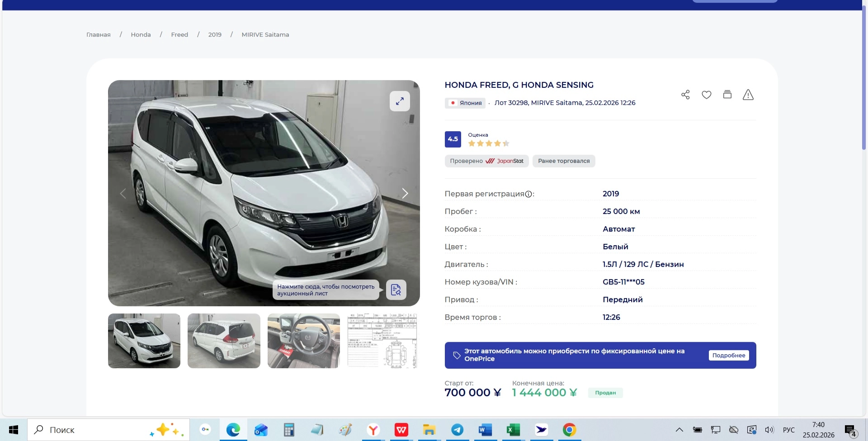Click the first registration info icon
The height and width of the screenshot is (441, 868).
pyautogui.click(x=528, y=194)
